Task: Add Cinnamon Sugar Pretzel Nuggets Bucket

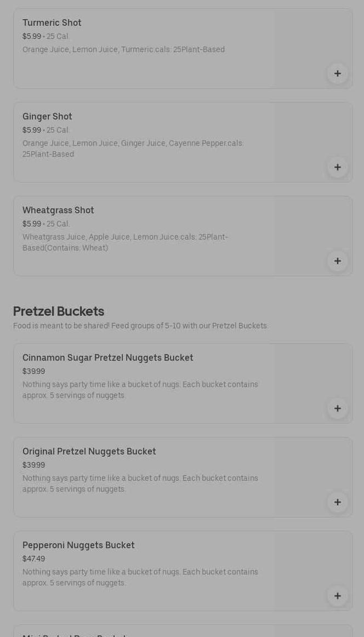Action: click(338, 408)
